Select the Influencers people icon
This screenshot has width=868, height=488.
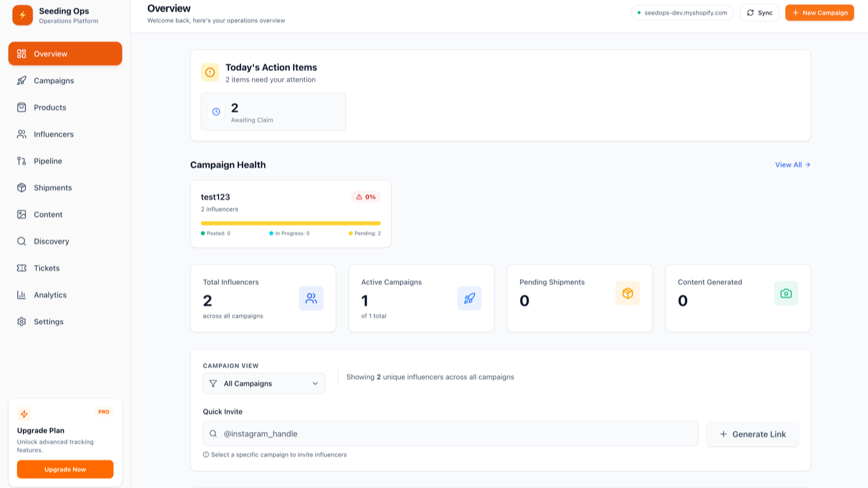[x=22, y=134]
